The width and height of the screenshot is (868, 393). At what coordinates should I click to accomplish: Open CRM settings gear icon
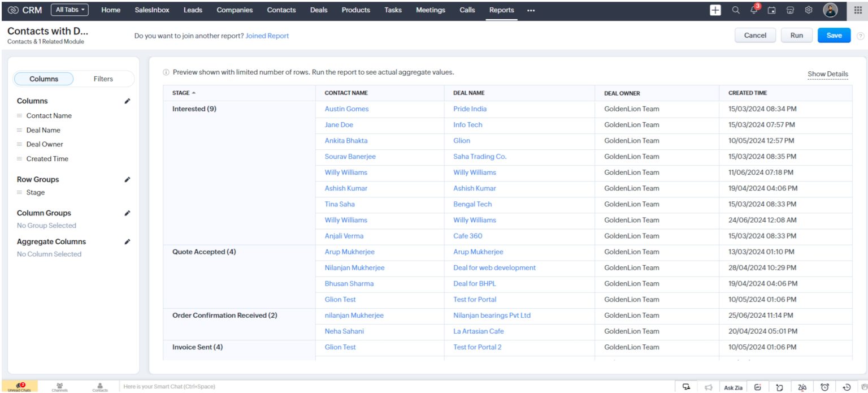pyautogui.click(x=808, y=10)
